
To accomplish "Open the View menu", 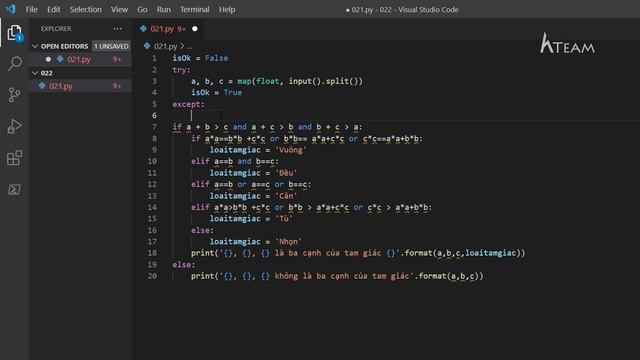I will pyautogui.click(x=119, y=9).
